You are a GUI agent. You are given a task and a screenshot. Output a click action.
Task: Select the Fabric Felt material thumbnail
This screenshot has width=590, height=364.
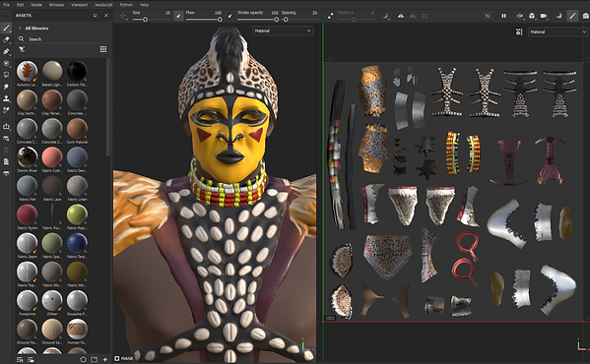(28, 186)
